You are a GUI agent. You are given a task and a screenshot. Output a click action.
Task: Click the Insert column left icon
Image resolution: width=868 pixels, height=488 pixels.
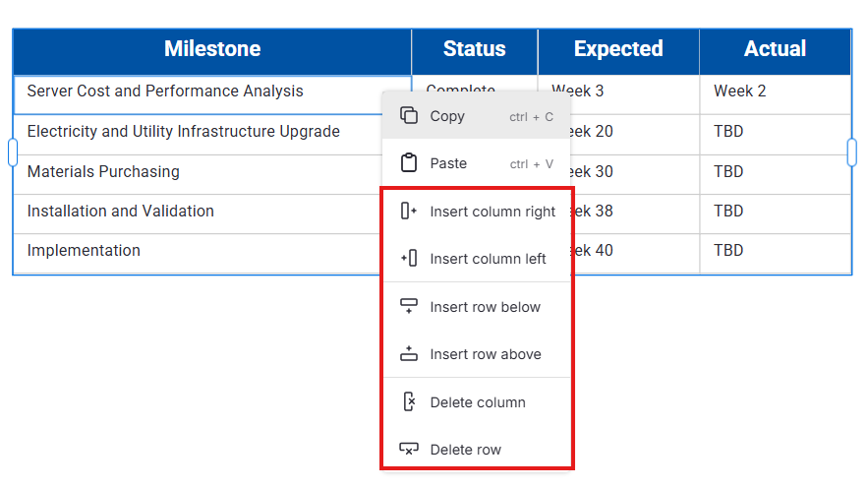(x=409, y=259)
